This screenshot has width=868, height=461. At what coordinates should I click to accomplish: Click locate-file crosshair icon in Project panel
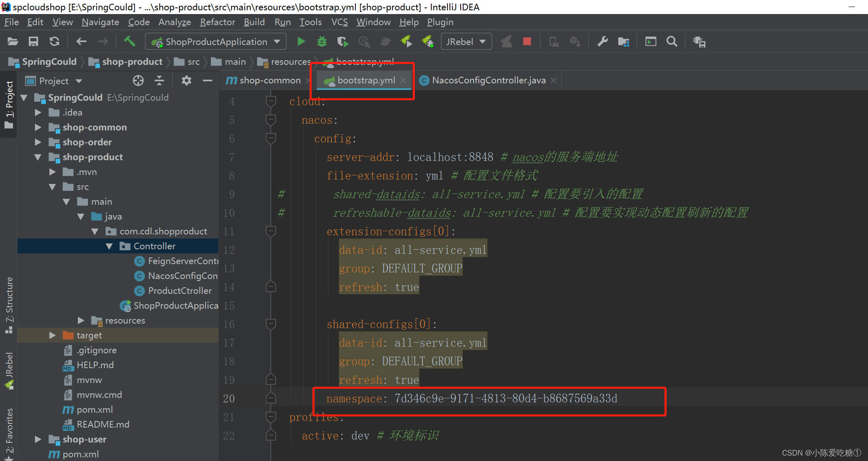[x=138, y=80]
